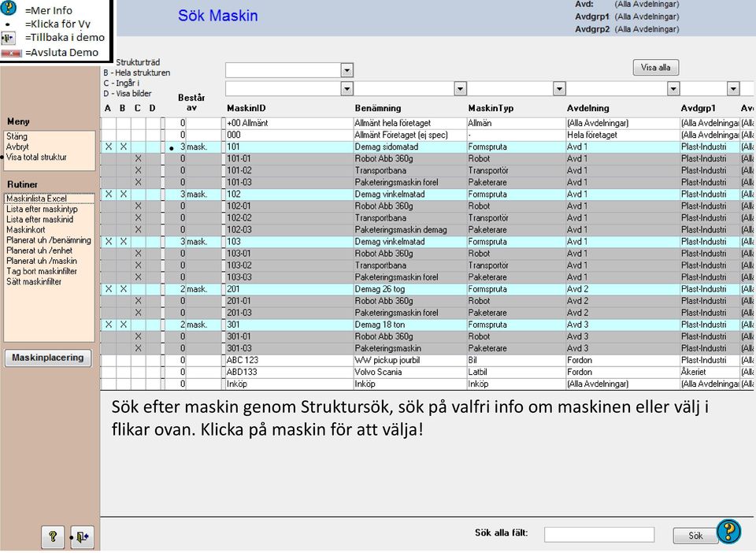Open Planerat uh /benämning routine
756x553 pixels.
49,240
